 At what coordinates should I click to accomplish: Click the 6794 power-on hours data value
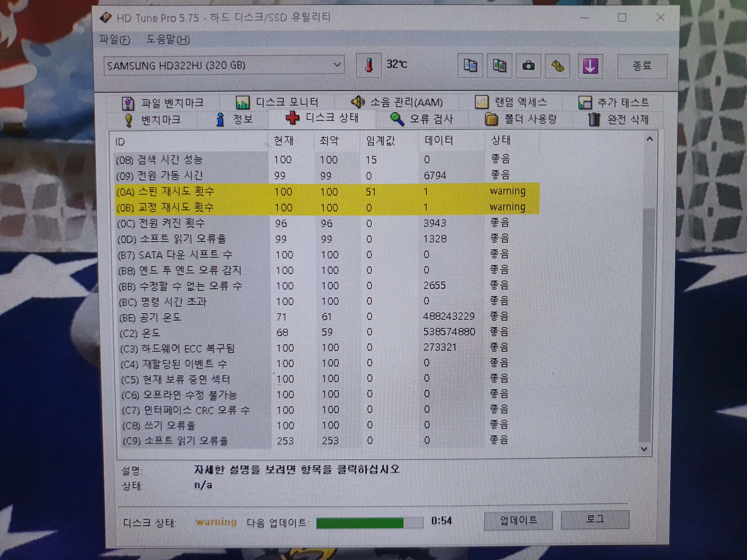pyautogui.click(x=435, y=176)
